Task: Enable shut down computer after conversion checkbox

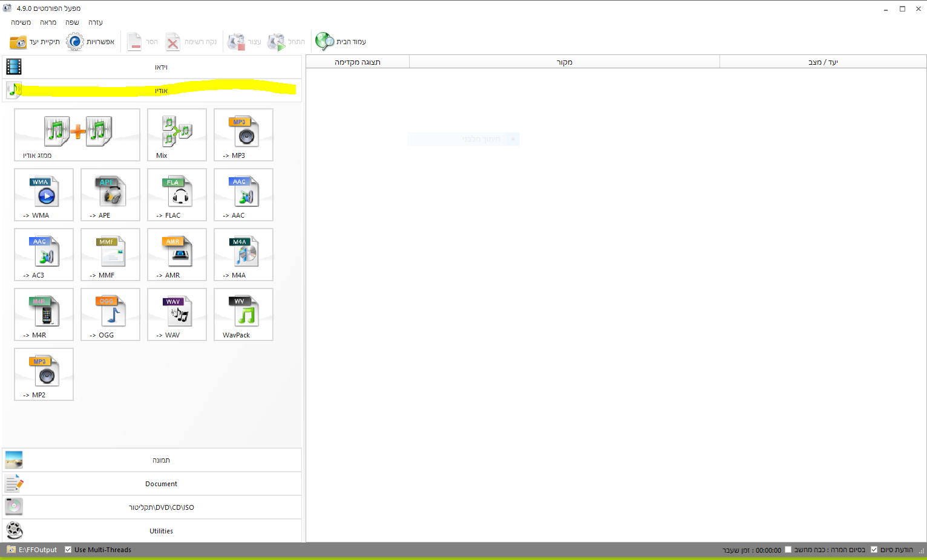Action: click(788, 550)
